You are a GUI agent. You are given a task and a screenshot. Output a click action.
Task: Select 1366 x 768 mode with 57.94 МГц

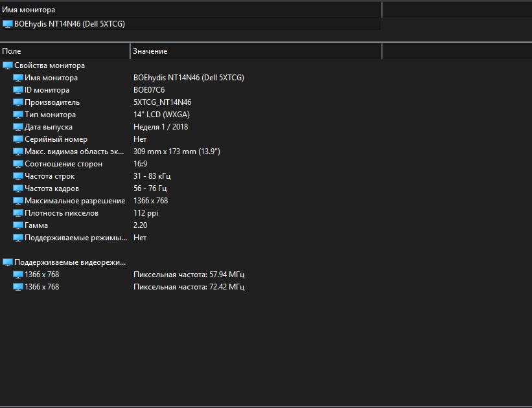[41, 275]
